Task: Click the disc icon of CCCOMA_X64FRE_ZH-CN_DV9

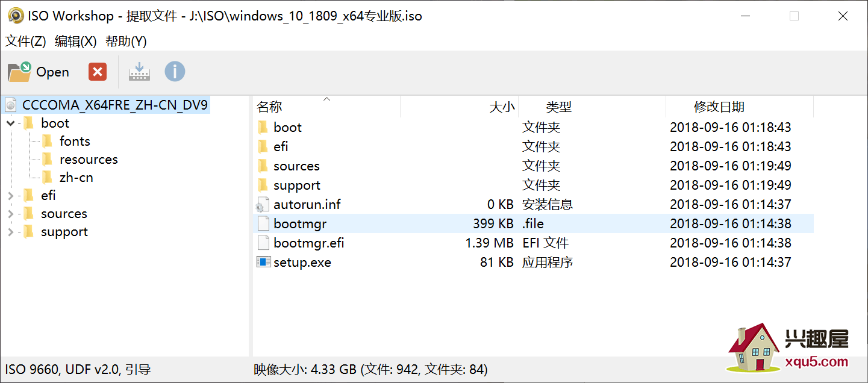Action: point(11,105)
